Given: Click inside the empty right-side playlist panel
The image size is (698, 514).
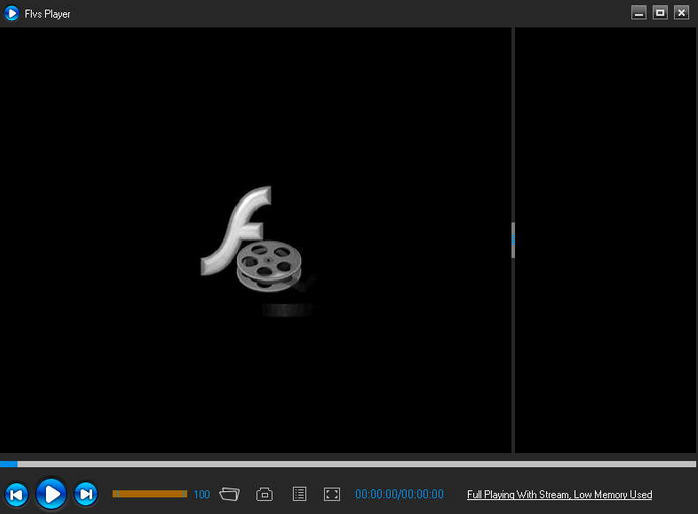Looking at the screenshot, I should [x=605, y=240].
